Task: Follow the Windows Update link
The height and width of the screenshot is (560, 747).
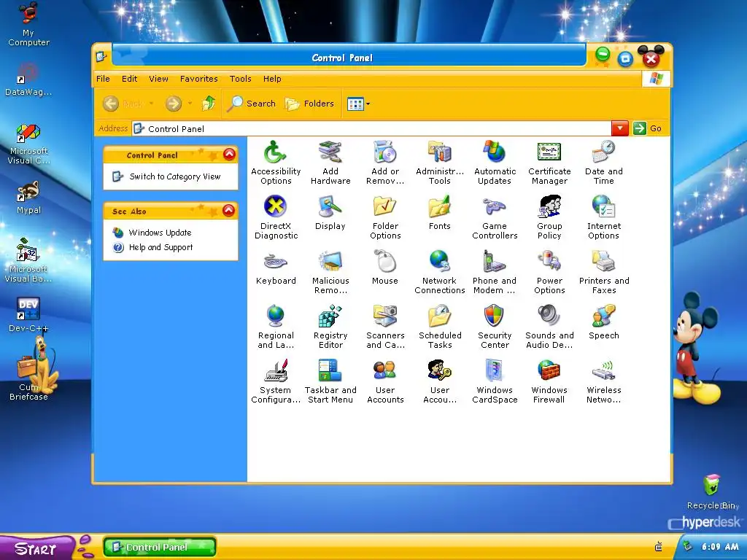Action: (x=160, y=233)
